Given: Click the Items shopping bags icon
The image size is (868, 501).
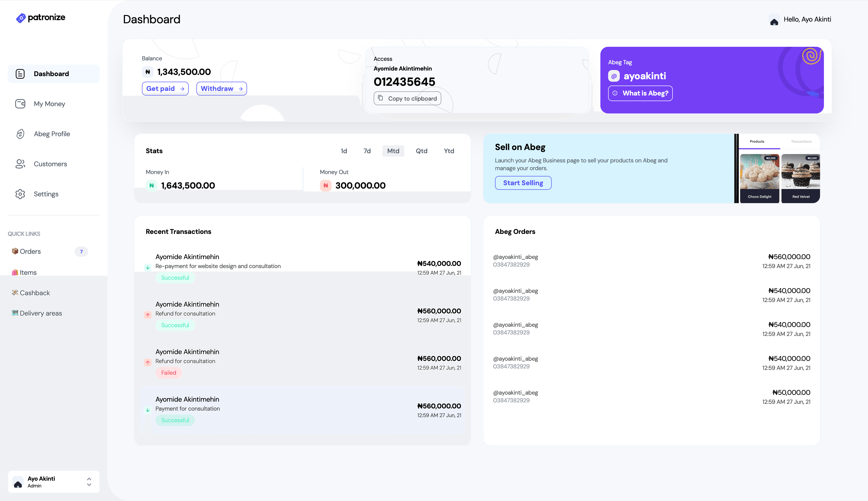Looking at the screenshot, I should (x=15, y=272).
